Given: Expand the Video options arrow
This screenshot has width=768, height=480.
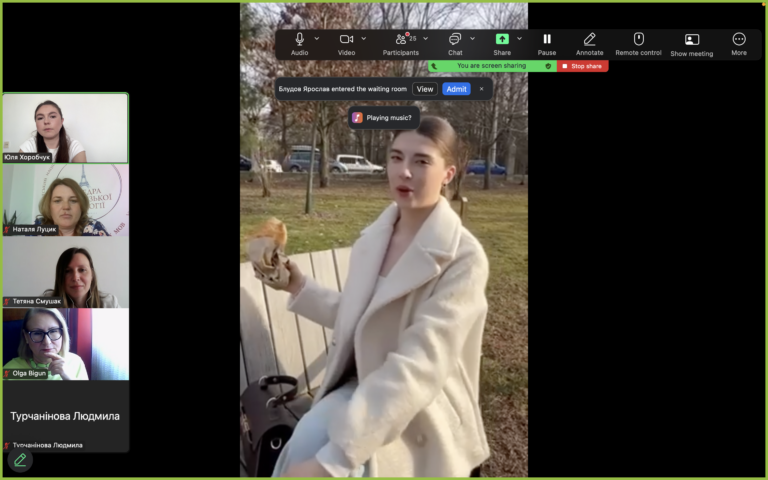Looking at the screenshot, I should tap(363, 39).
